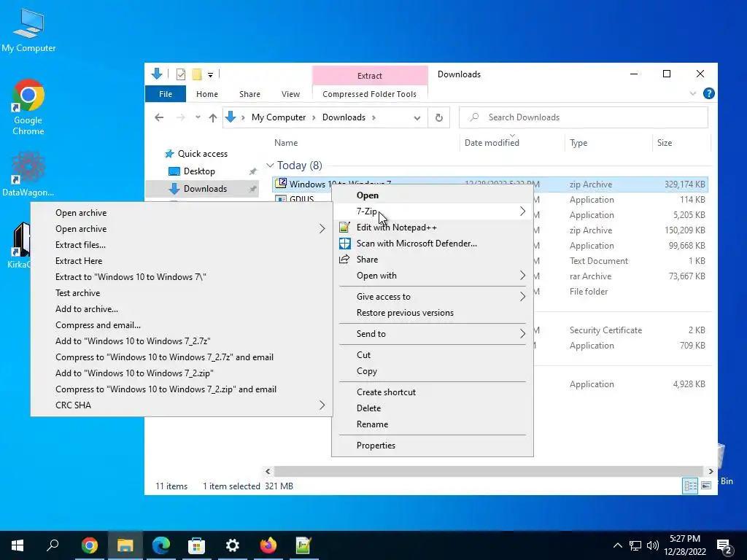Open the Home ribbon tab
The width and height of the screenshot is (747, 560).
pyautogui.click(x=206, y=94)
